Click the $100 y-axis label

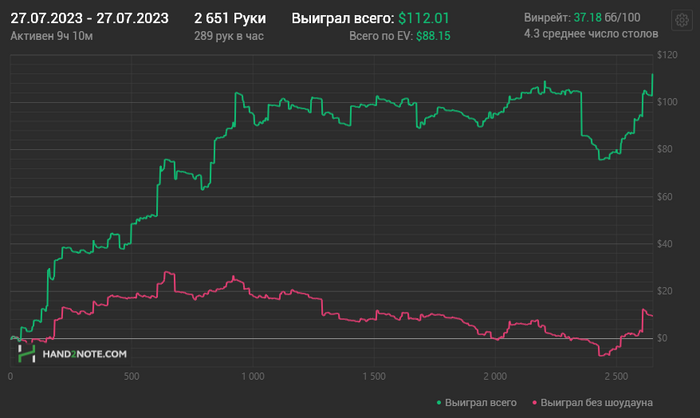[x=667, y=102]
